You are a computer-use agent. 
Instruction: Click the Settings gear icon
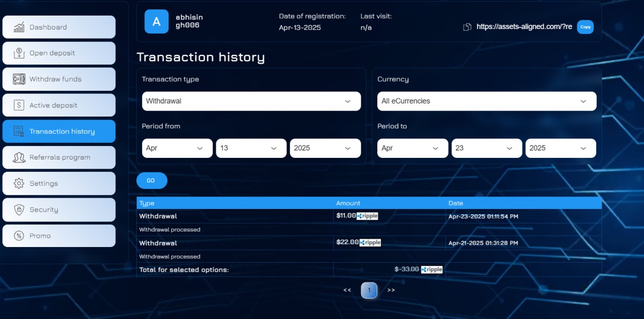(x=19, y=184)
